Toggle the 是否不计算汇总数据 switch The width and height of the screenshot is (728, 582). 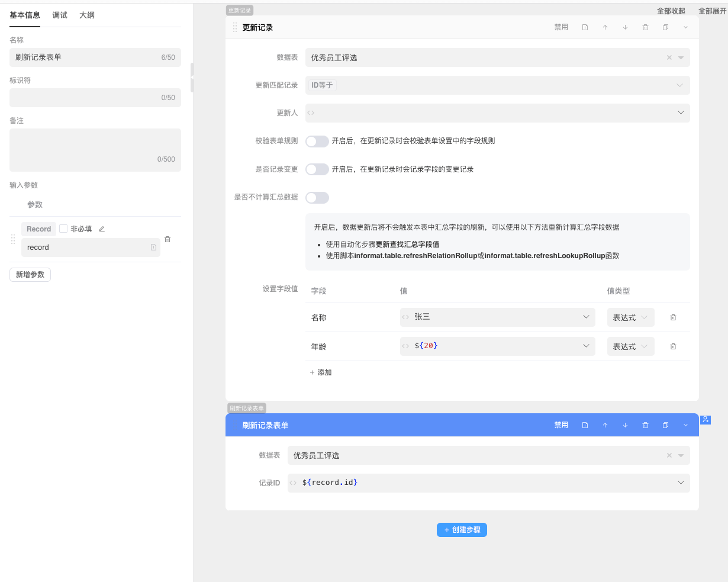click(317, 198)
